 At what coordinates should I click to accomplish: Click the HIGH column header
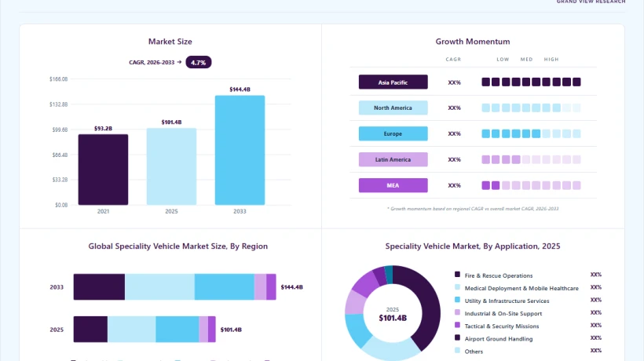point(551,60)
